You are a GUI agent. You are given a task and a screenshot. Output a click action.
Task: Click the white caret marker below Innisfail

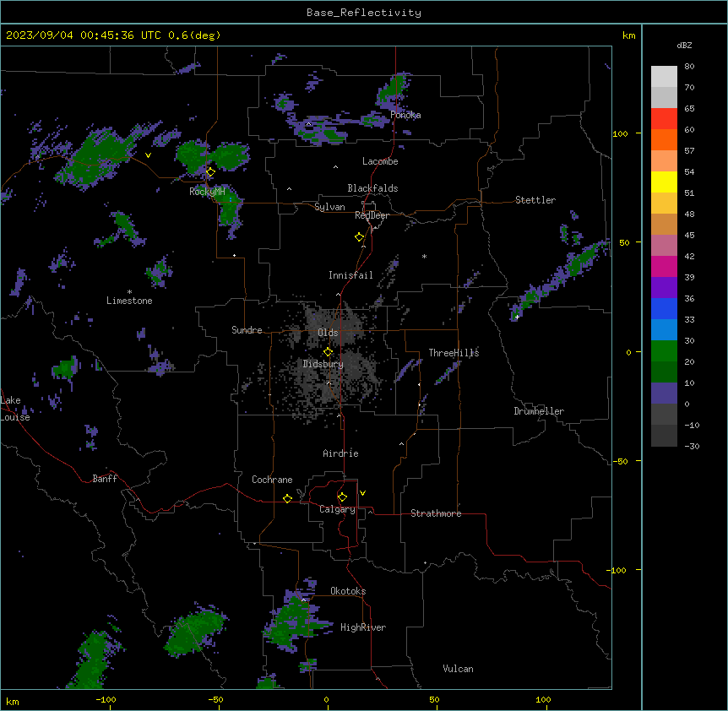click(338, 295)
